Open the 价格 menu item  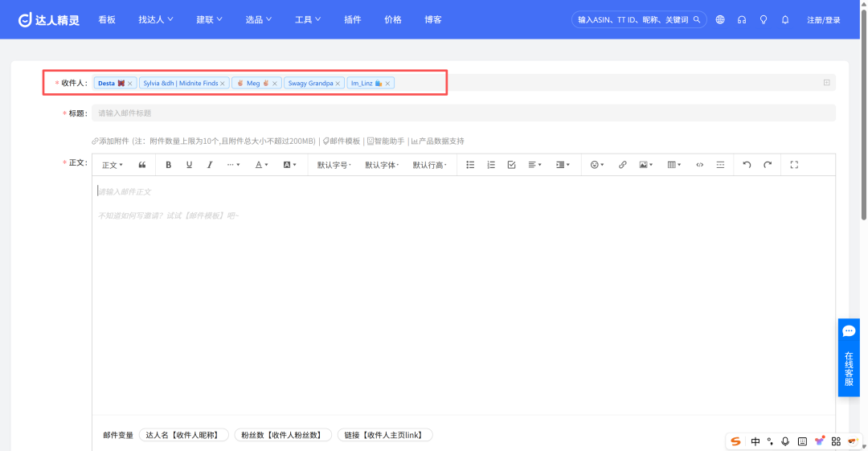(x=392, y=19)
